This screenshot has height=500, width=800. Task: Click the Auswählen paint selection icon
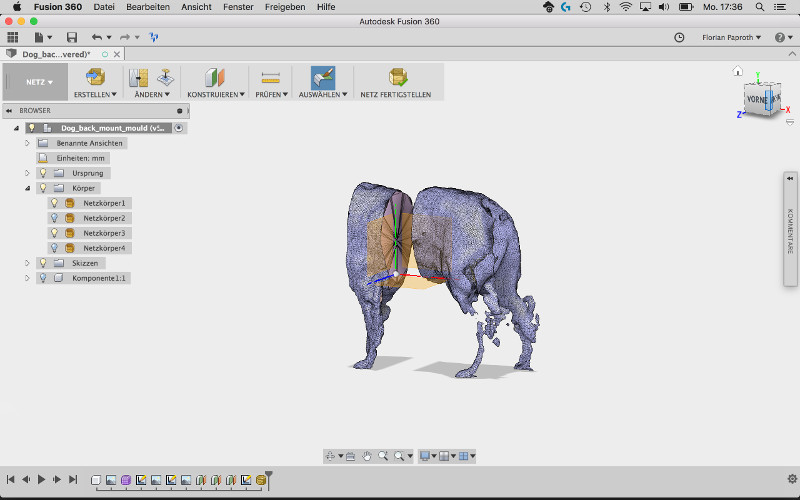pos(322,77)
